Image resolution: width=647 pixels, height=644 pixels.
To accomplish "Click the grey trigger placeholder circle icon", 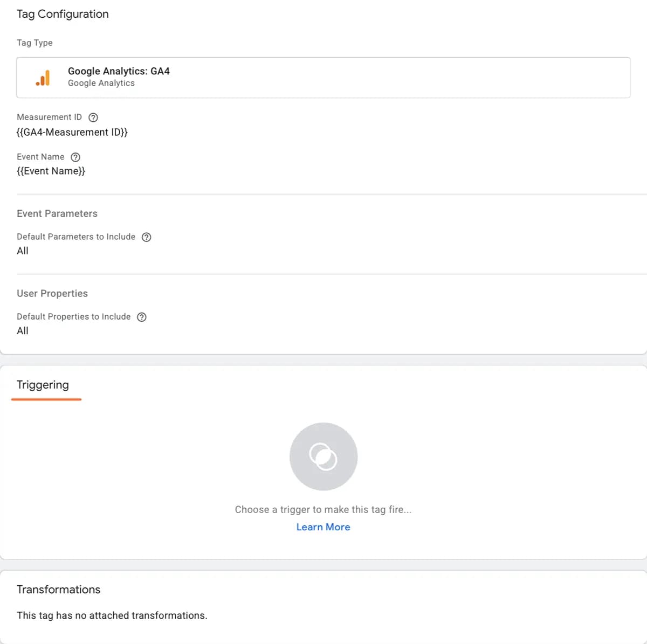I will (x=323, y=456).
